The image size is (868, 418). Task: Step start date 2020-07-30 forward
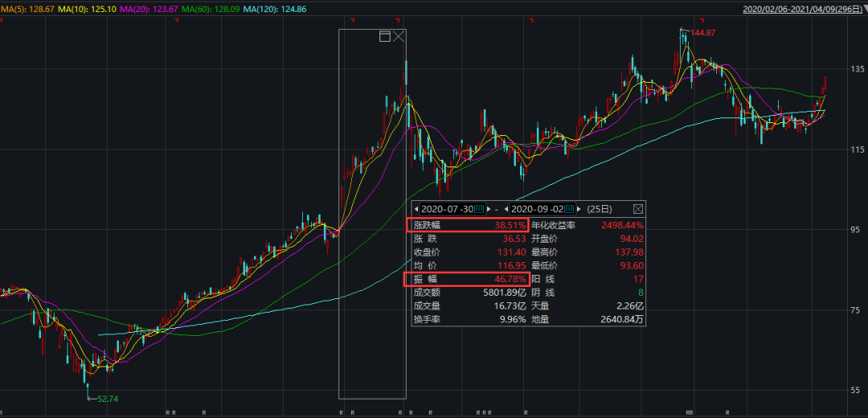point(487,209)
